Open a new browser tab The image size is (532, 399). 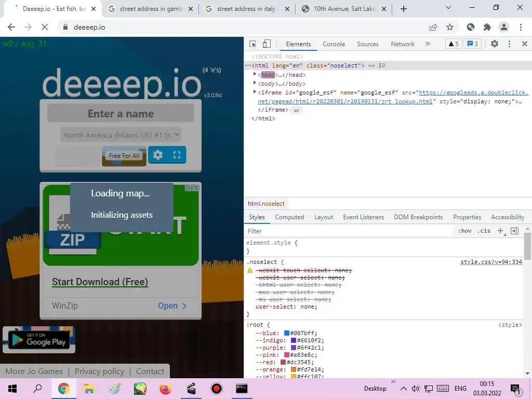coord(403,9)
